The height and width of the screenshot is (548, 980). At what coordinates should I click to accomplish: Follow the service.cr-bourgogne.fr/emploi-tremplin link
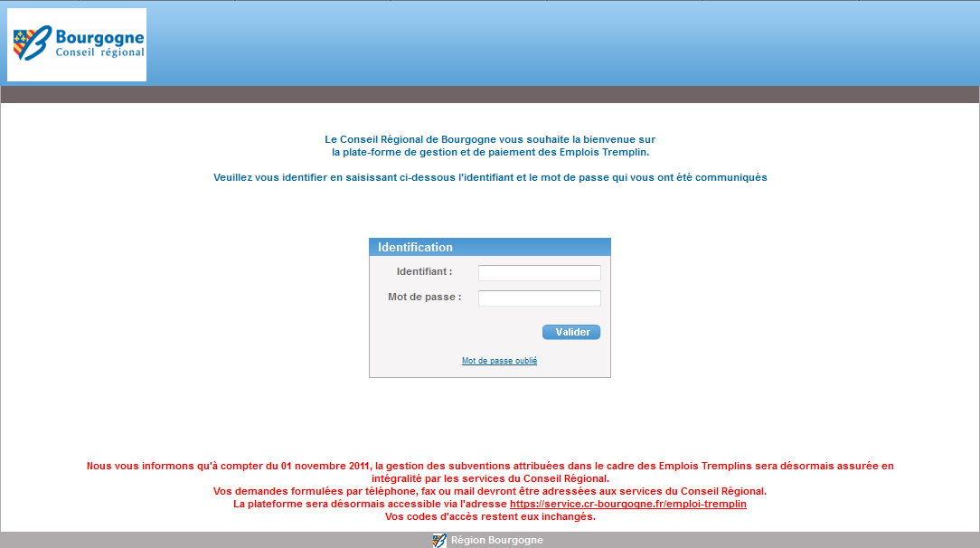[627, 504]
